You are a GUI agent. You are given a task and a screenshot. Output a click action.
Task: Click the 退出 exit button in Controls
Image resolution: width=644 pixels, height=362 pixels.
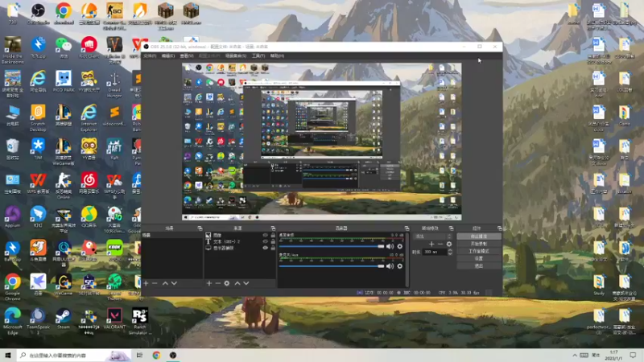click(479, 266)
